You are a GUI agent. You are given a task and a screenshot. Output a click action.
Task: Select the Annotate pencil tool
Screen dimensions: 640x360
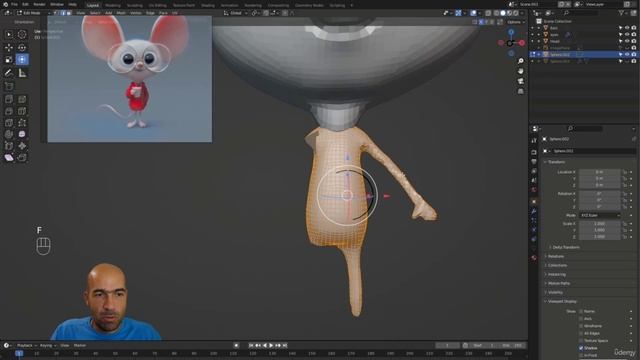pos(9,73)
